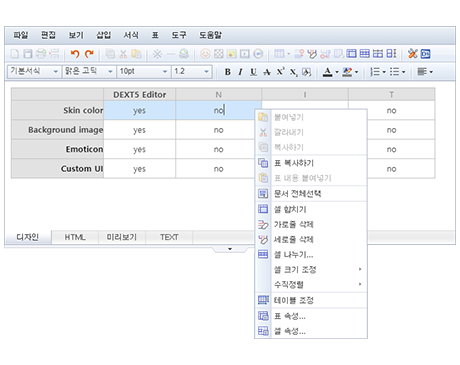
Task: Choose 세로줄 삭제 in context menu
Action: point(311,239)
